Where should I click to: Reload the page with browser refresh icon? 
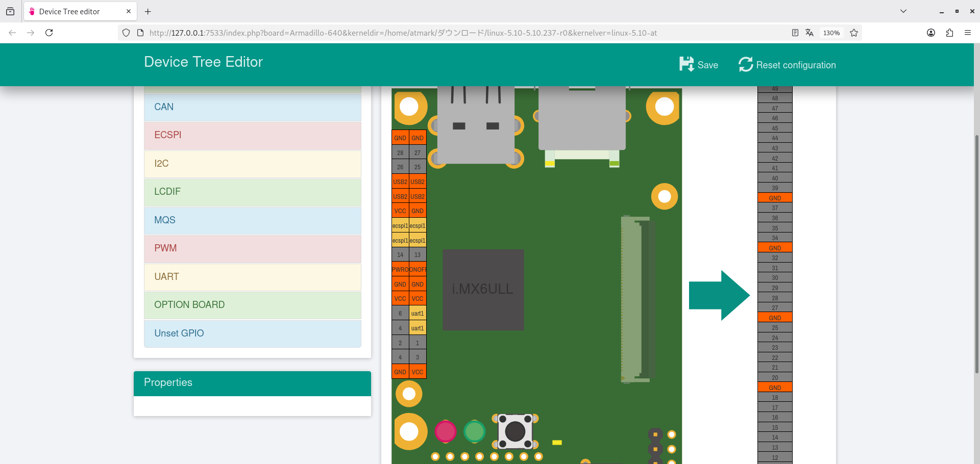(x=49, y=33)
